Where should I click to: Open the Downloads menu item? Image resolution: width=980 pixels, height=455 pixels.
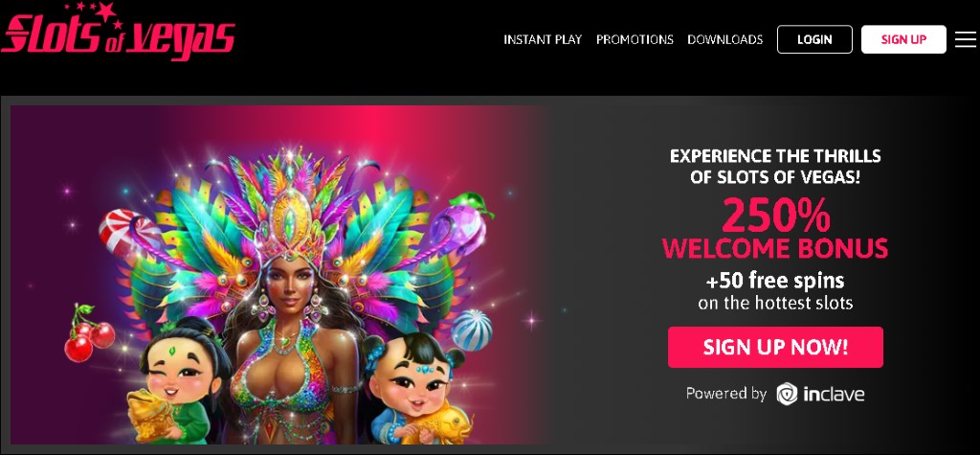725,39
